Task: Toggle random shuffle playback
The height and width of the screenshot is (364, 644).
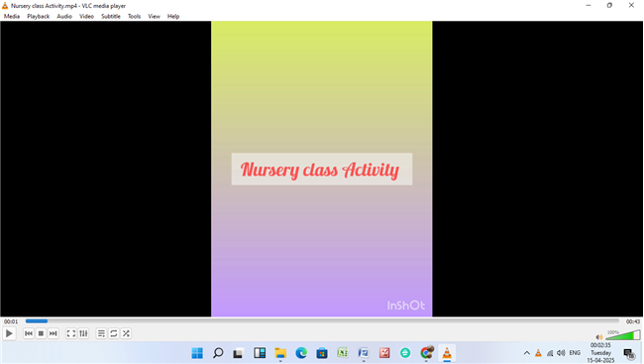Action: pos(126,333)
